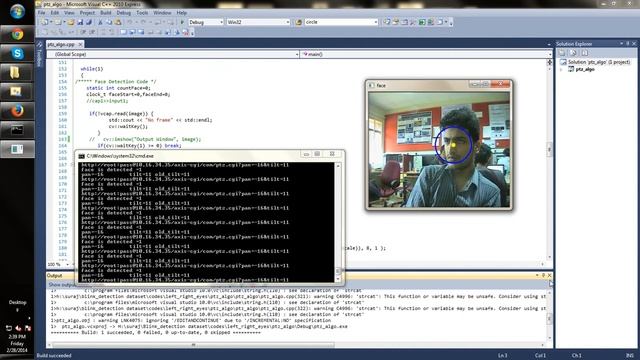Image resolution: width=640 pixels, height=360 pixels.
Task: Open the File menu
Action: point(42,13)
